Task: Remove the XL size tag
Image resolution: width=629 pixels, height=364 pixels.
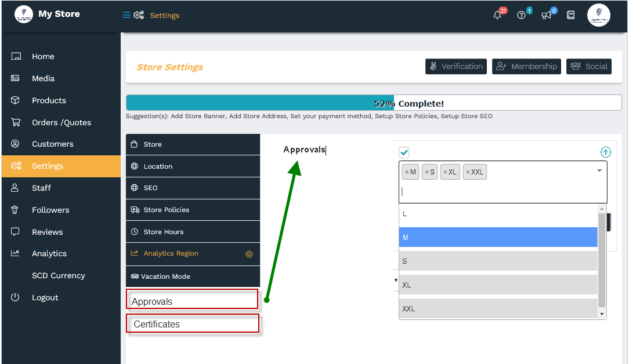Action: pos(445,172)
